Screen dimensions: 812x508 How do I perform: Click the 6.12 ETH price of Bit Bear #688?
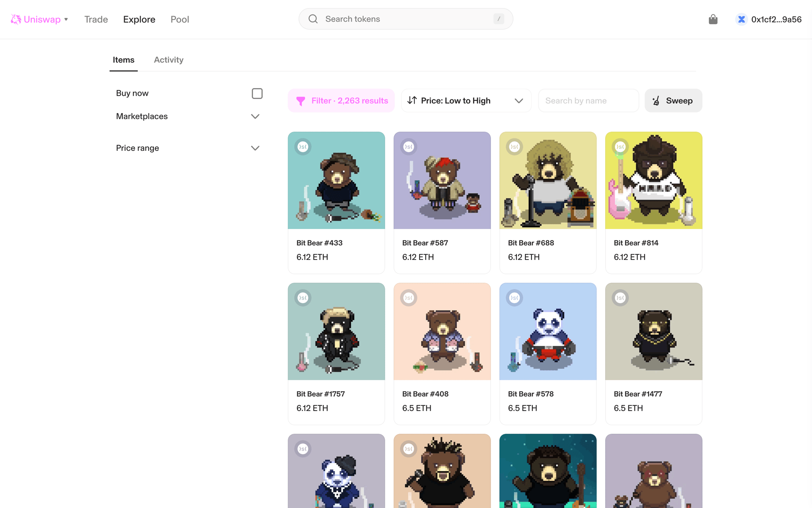524,257
